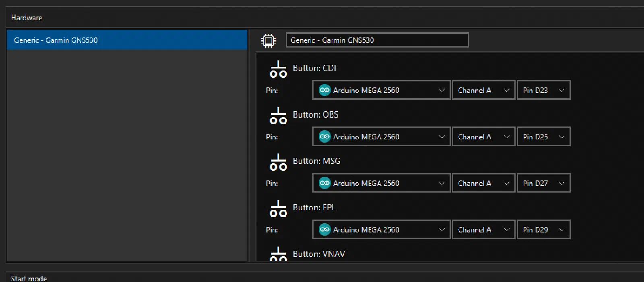644x282 pixels.
Task: Open the Channel A dropdown for Button: CDI
Action: (x=483, y=90)
